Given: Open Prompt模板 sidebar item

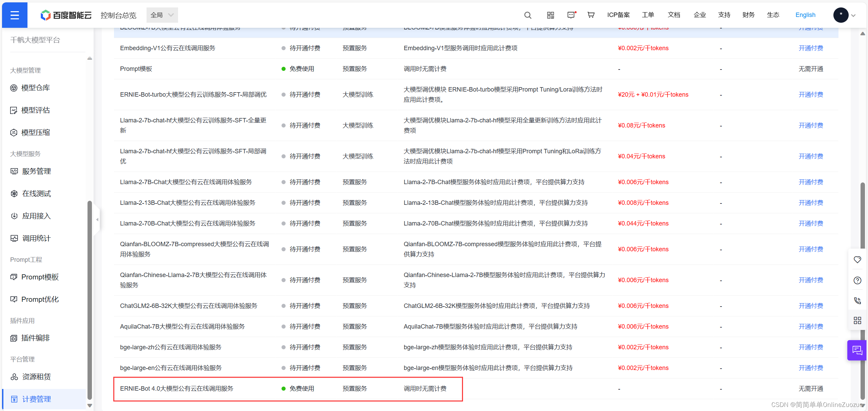Looking at the screenshot, I should point(35,277).
